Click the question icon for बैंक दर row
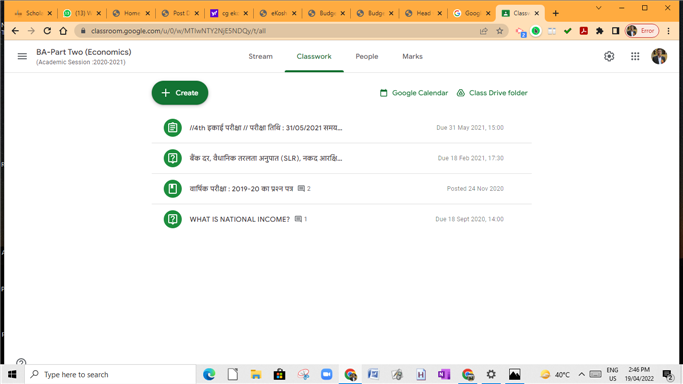The width and height of the screenshot is (683, 384). coord(172,158)
